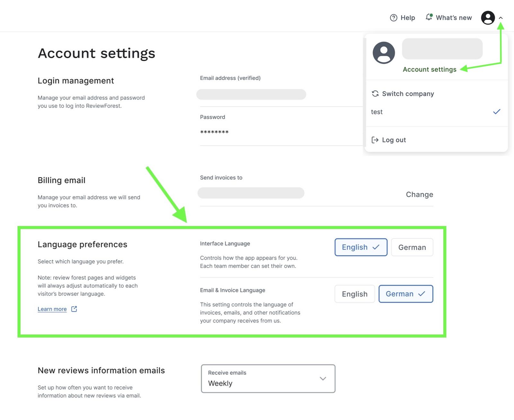The width and height of the screenshot is (514, 420).
Task: Select the test company entry
Action: click(x=377, y=112)
